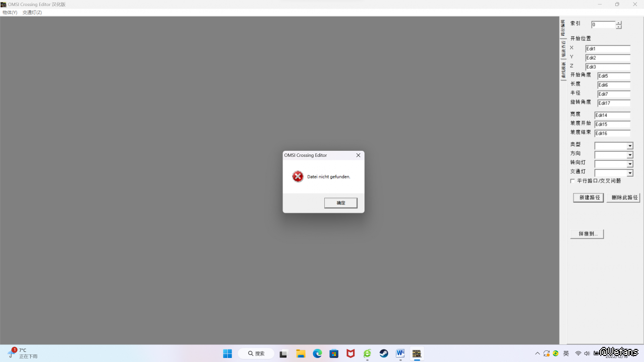Open Task View on the taskbar
This screenshot has width=644, height=362.
pos(284,353)
